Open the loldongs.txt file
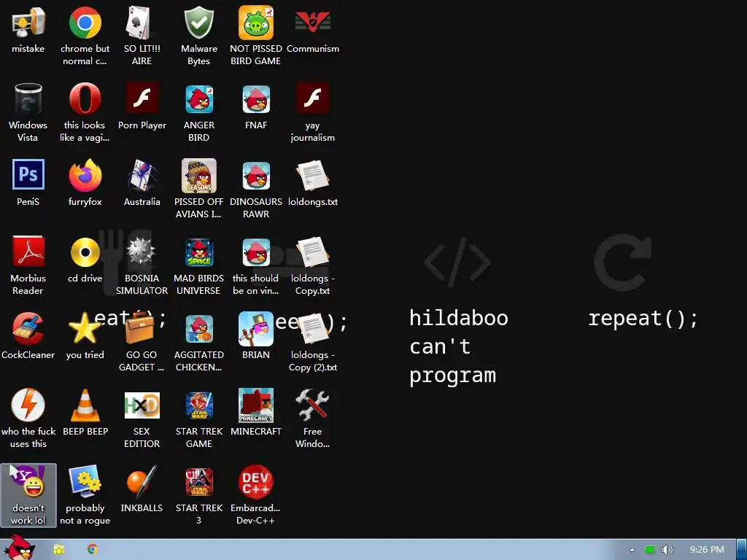 pyautogui.click(x=312, y=176)
